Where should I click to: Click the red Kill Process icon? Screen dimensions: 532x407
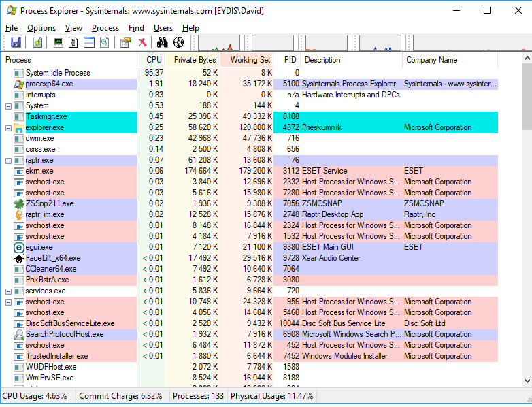[142, 42]
